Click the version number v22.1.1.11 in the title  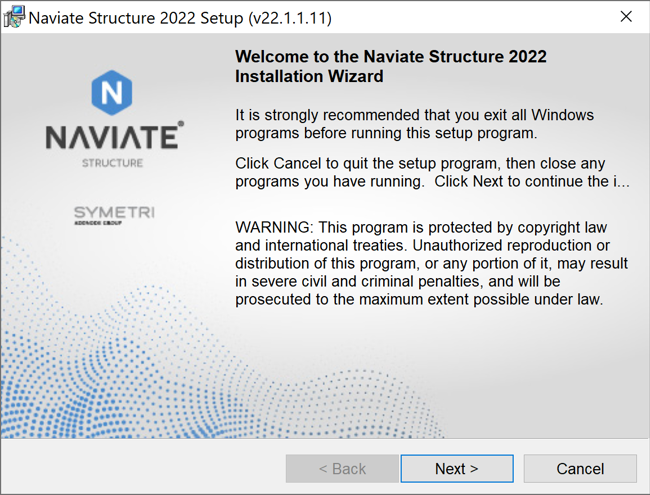[290, 18]
